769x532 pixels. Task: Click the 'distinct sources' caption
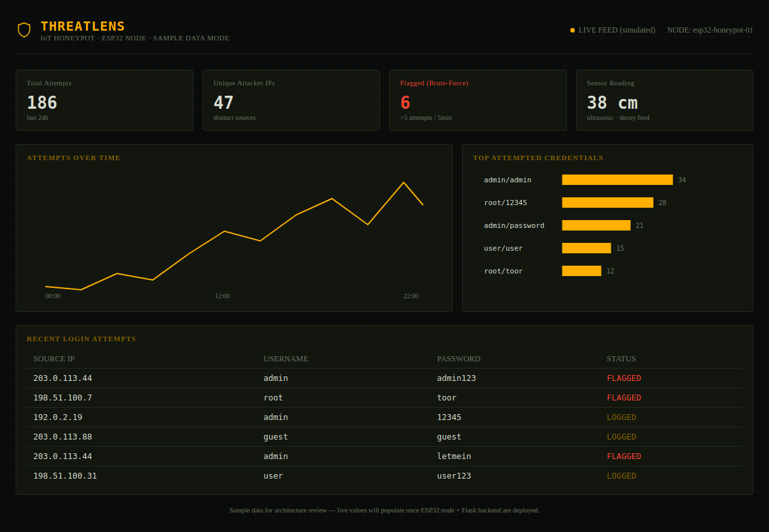[x=235, y=118]
